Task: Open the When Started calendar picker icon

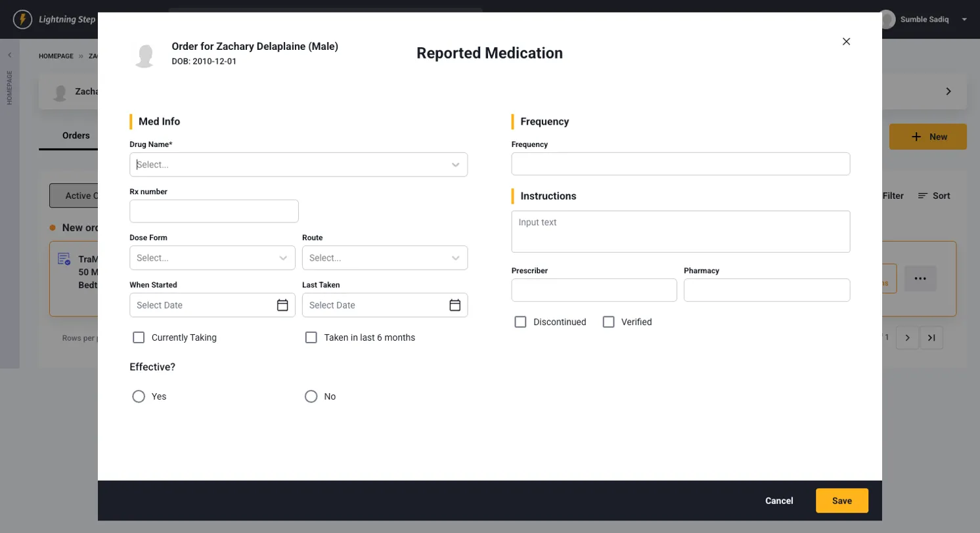Action: tap(282, 305)
